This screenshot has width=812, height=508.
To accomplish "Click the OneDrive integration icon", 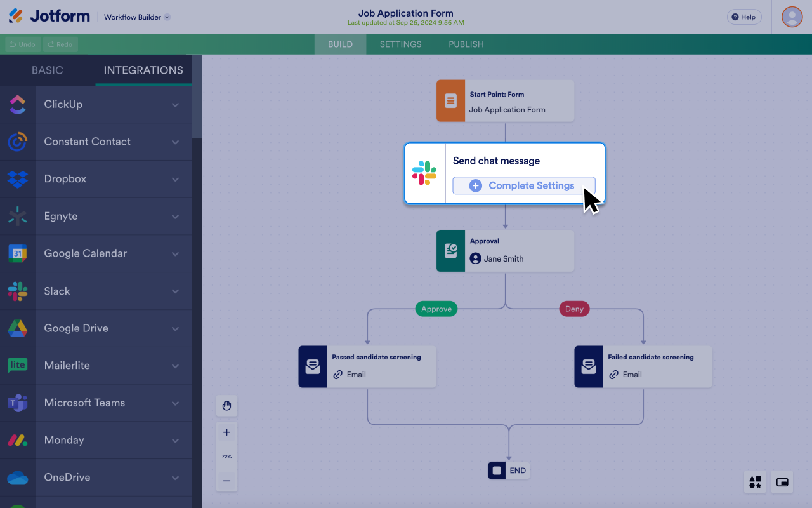I will pos(18,478).
